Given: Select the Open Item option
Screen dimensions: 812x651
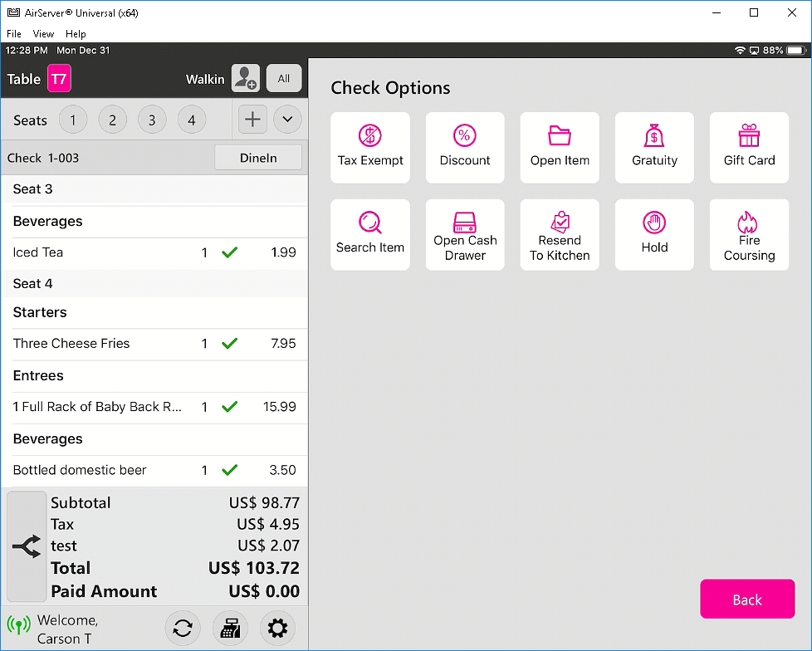Looking at the screenshot, I should (x=560, y=147).
